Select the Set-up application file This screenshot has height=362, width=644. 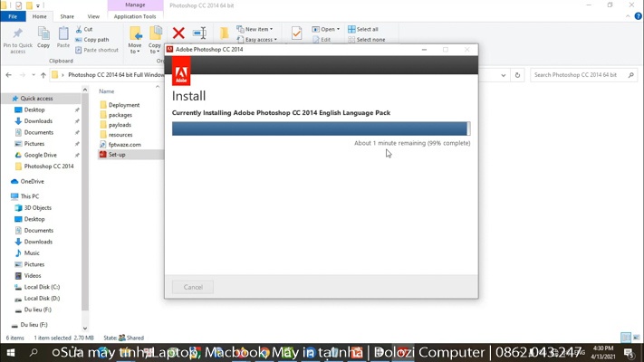click(117, 155)
